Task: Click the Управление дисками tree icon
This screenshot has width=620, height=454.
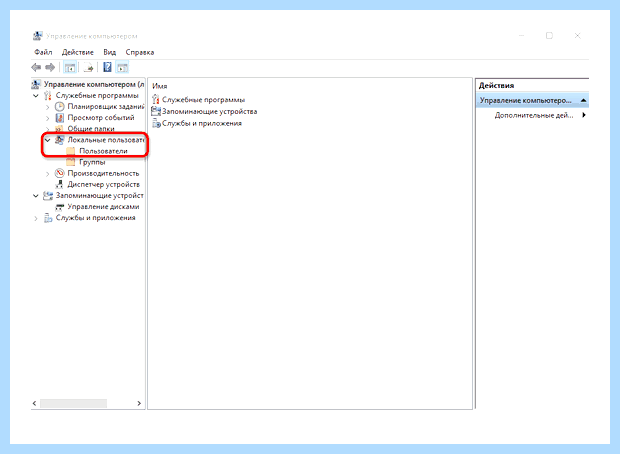Action: (x=59, y=206)
